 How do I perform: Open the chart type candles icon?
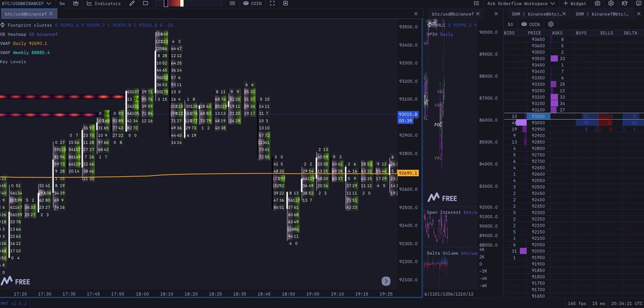click(x=76, y=4)
